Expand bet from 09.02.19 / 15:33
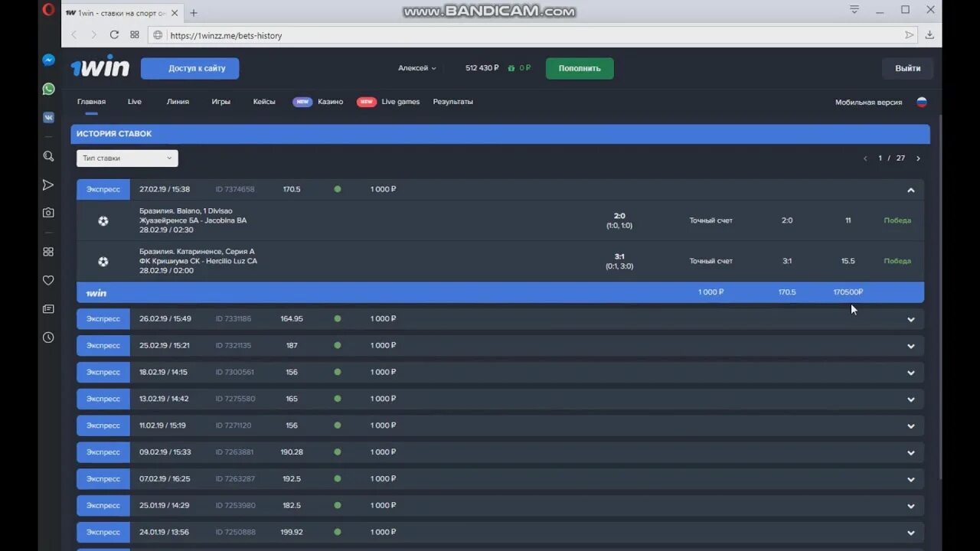 point(910,452)
